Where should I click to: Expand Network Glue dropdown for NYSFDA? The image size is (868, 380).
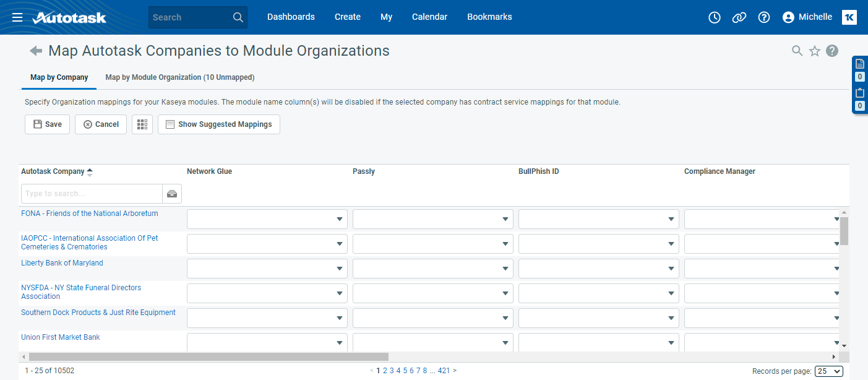pos(340,293)
